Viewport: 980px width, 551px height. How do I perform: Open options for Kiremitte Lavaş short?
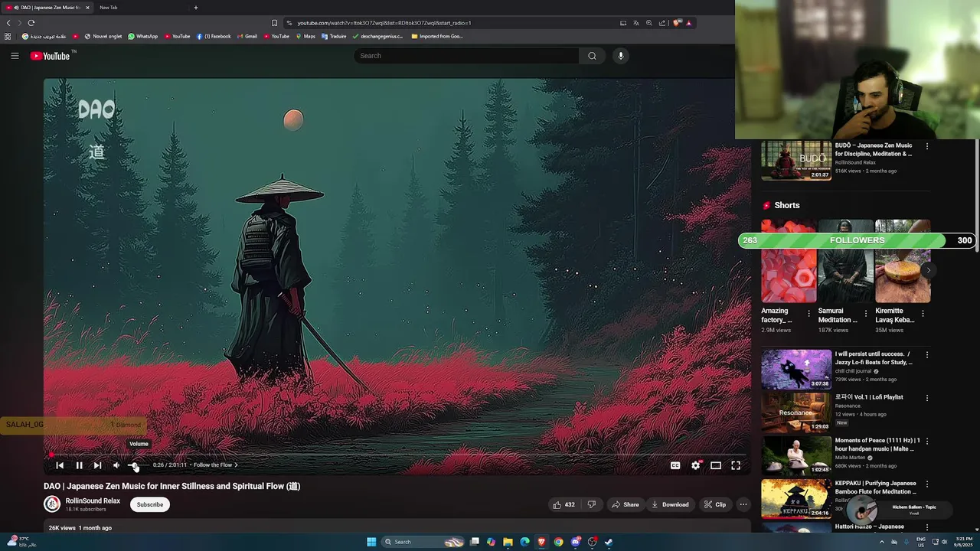[x=923, y=313]
